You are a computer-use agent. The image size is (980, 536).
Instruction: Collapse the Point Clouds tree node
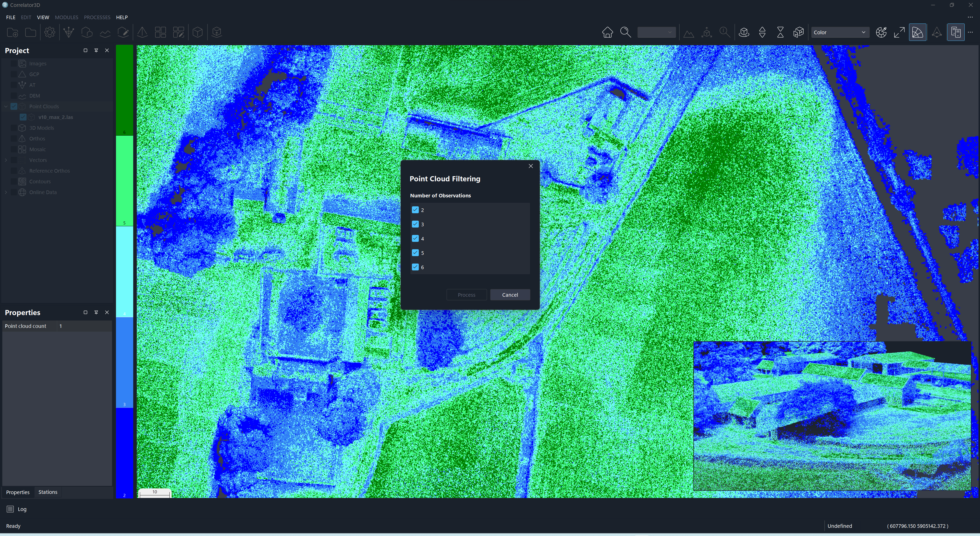pyautogui.click(x=6, y=106)
